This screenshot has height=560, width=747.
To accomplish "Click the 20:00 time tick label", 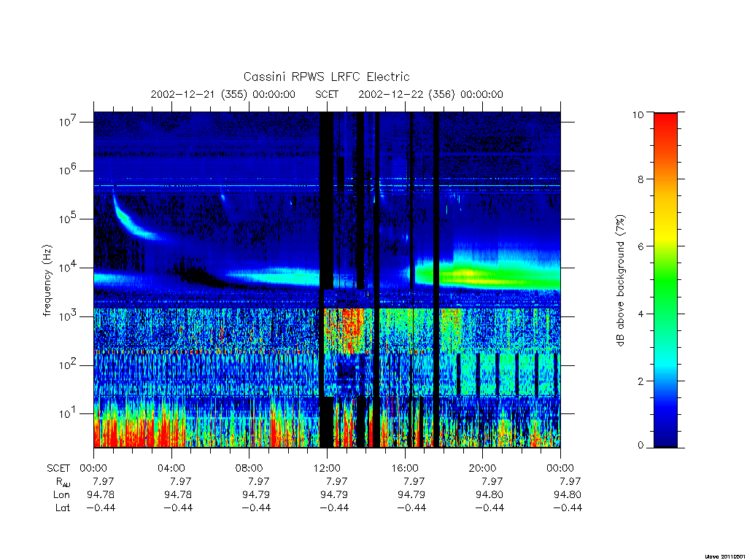I will [x=482, y=468].
